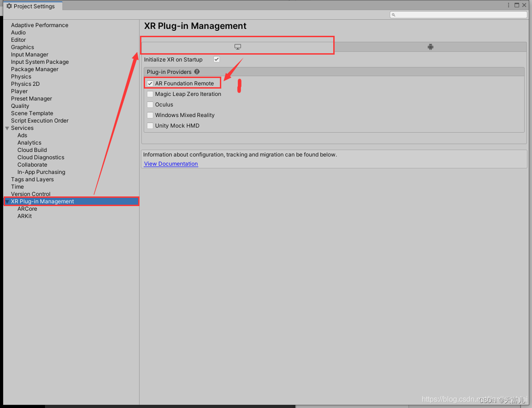Click the Plug-in Providers help icon
This screenshot has width=532, height=408.
point(197,72)
